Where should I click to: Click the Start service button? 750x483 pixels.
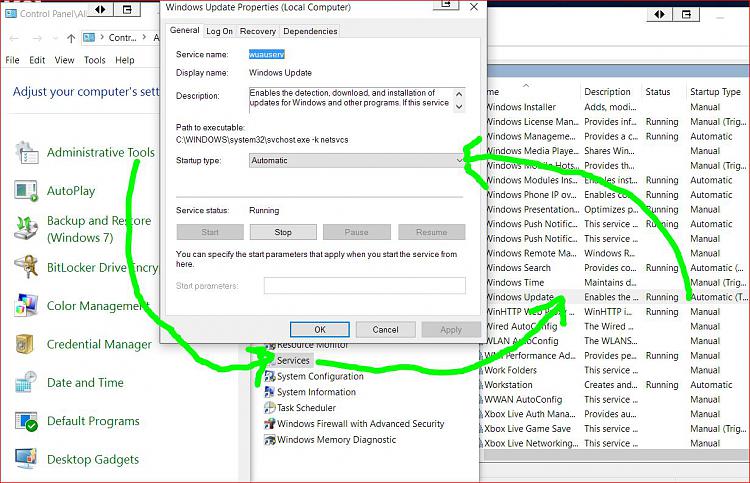pos(210,232)
